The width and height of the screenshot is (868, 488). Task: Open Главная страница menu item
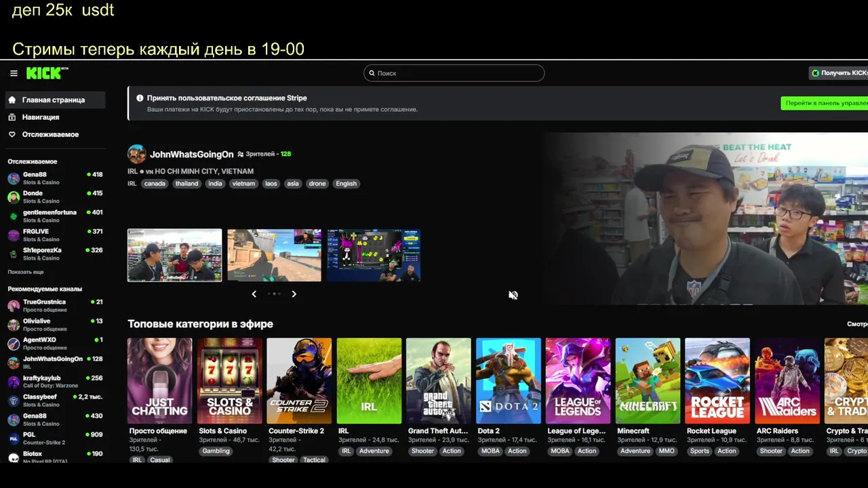[x=55, y=100]
